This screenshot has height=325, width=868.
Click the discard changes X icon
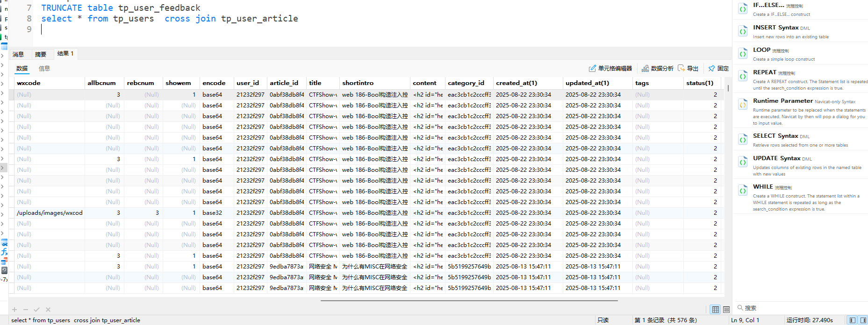[48, 310]
